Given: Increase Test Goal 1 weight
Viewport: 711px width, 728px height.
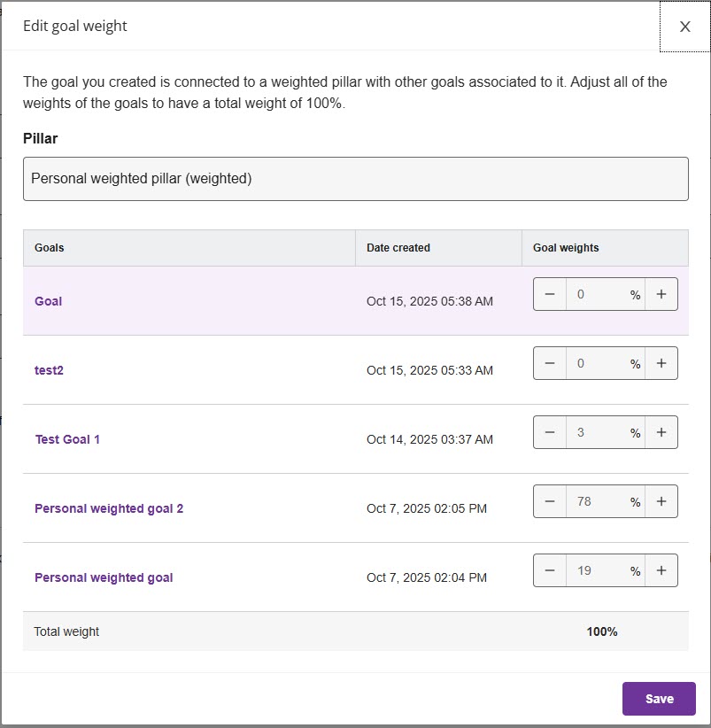Looking at the screenshot, I should coord(661,433).
